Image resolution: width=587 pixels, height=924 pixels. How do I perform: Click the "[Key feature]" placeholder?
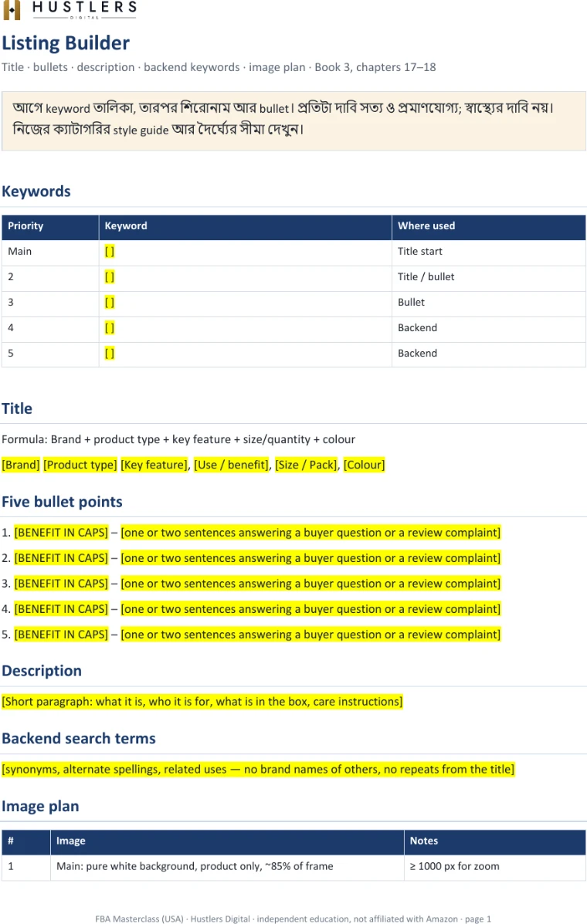click(154, 465)
